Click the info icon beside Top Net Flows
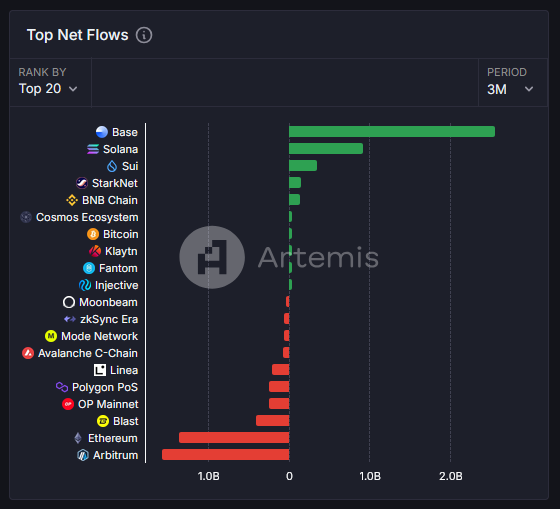560x509 pixels. click(x=144, y=35)
